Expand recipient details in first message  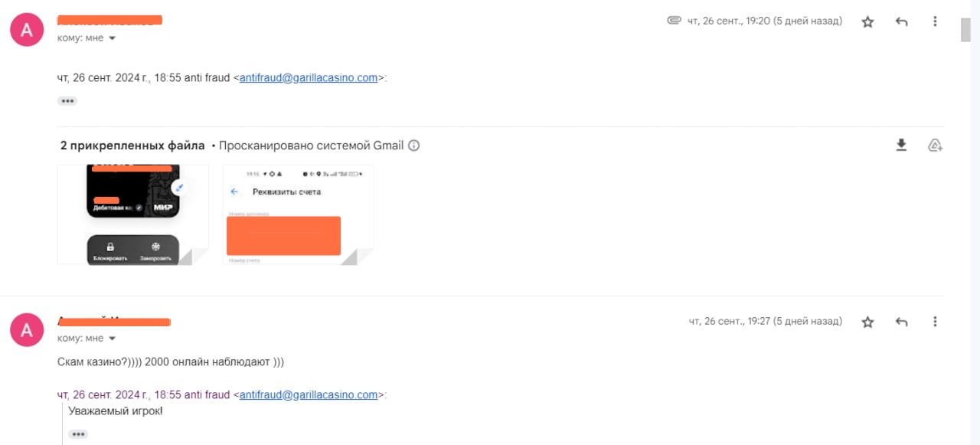pyautogui.click(x=113, y=38)
